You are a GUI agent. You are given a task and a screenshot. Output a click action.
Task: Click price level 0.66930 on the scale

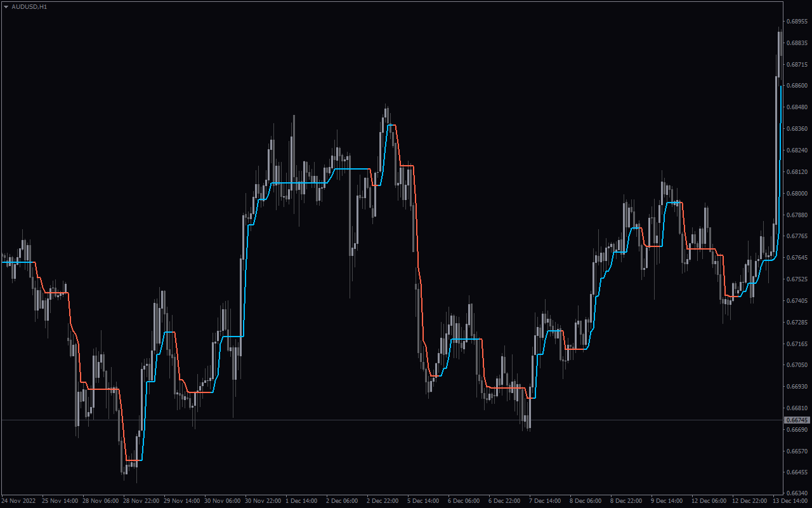[x=798, y=387]
